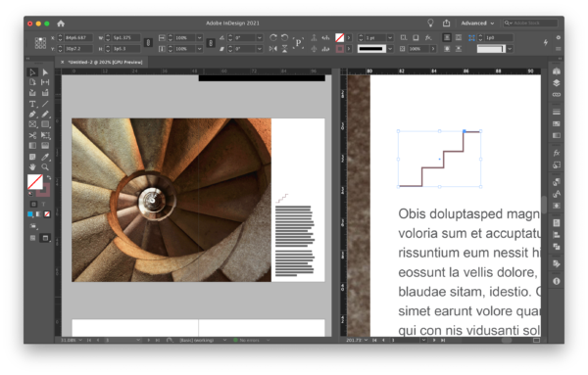Open the Layers panel from right dock
588x375 pixels.
tap(557, 83)
